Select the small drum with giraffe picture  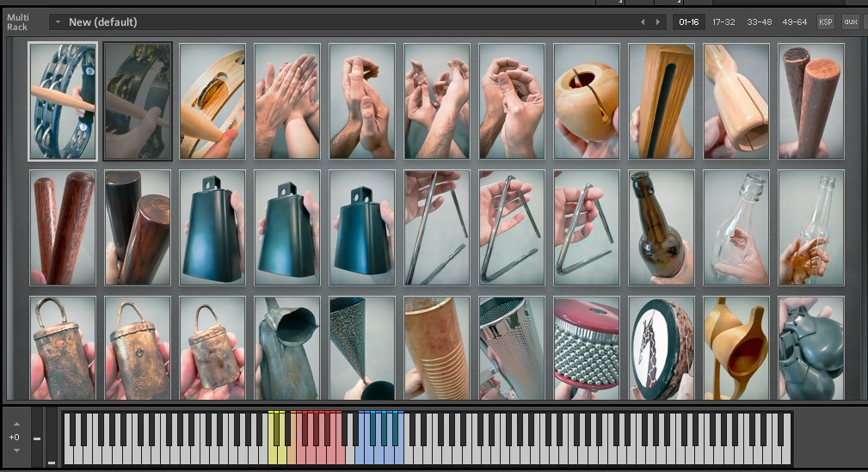click(x=662, y=348)
